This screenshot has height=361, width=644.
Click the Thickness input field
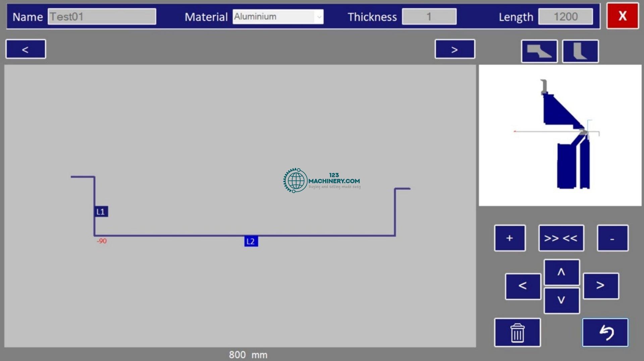tap(429, 17)
